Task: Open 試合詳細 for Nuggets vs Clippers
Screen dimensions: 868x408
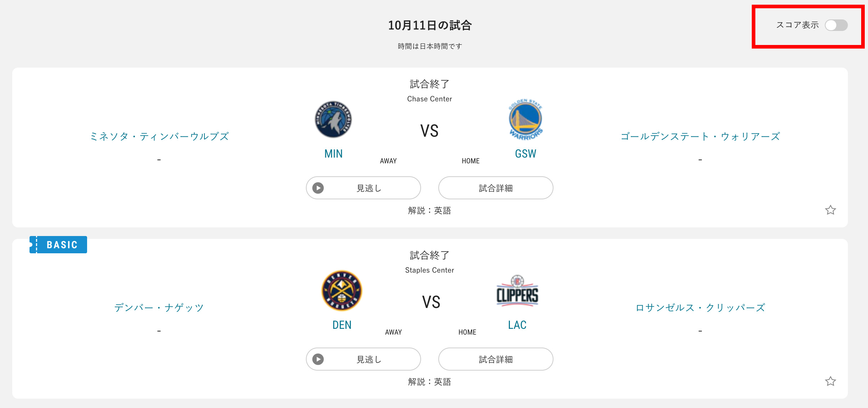Action: click(496, 359)
